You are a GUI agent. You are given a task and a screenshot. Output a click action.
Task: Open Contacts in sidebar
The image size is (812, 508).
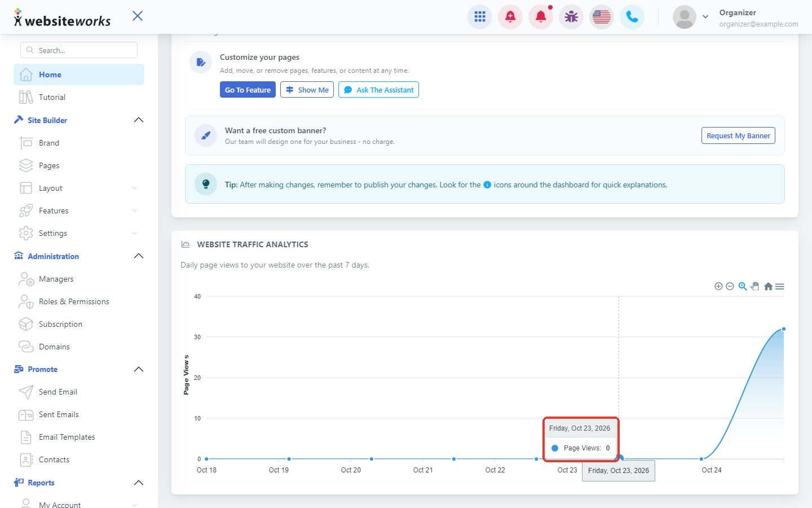(79, 459)
